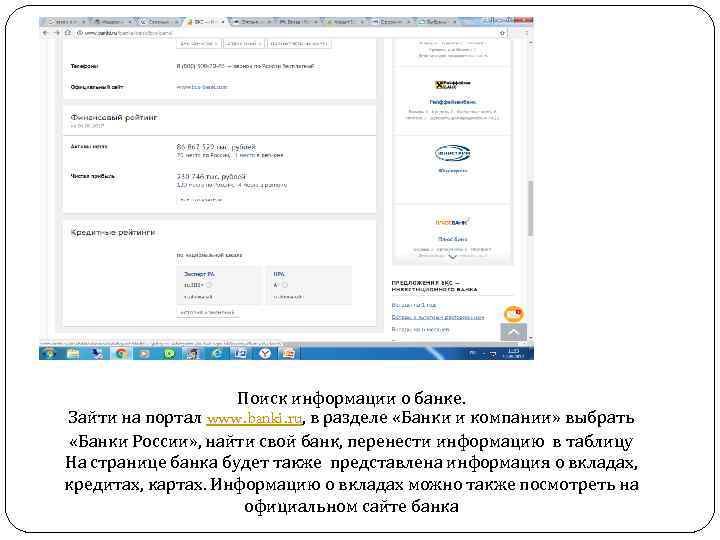720x540 pixels.
Task: Switch to the first browser tab
Action: pos(64,22)
